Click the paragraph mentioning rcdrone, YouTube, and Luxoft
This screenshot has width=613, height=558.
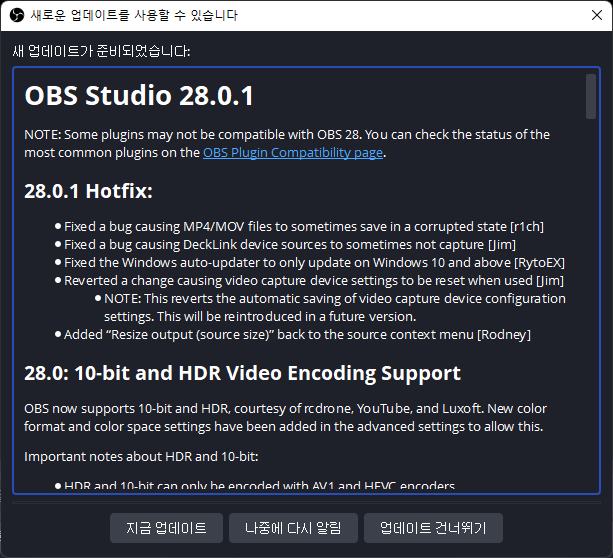(285, 418)
